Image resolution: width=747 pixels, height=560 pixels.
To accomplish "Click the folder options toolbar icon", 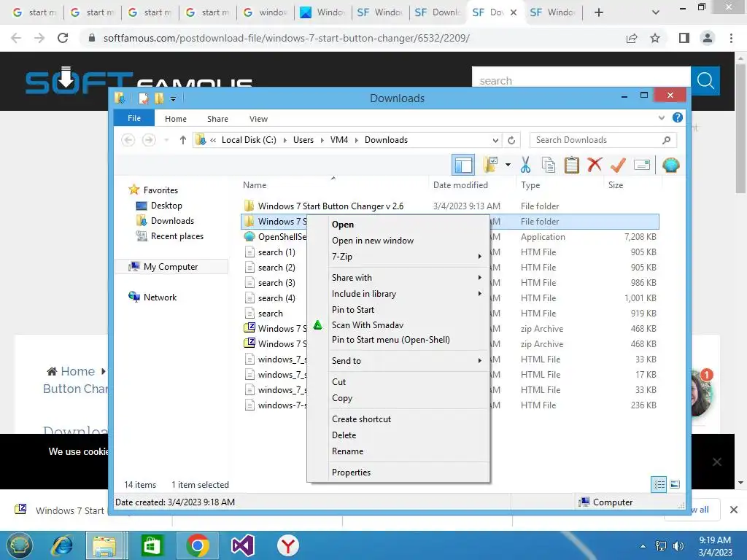I will click(x=491, y=165).
